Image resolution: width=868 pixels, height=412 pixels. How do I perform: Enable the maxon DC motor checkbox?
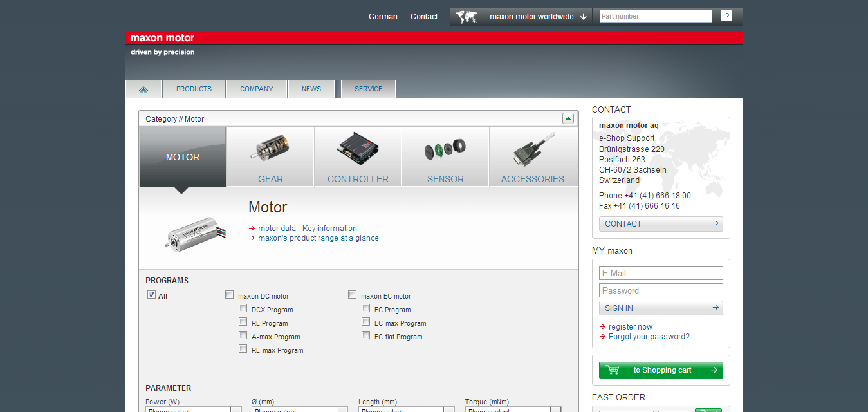pyautogui.click(x=230, y=295)
